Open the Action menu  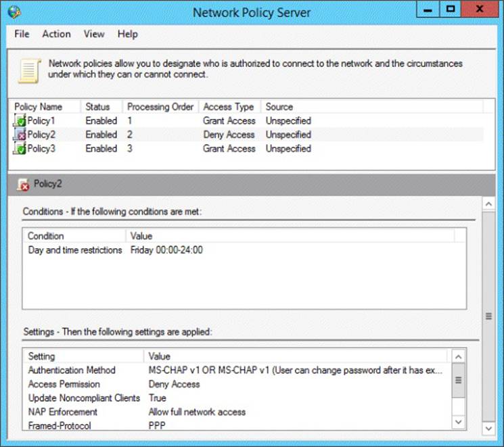pos(56,34)
